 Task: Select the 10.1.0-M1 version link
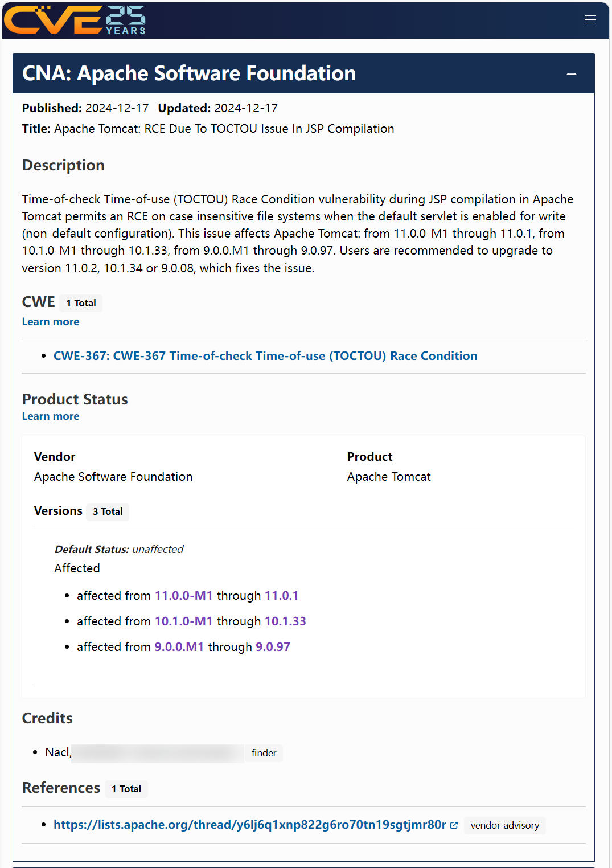(x=183, y=621)
